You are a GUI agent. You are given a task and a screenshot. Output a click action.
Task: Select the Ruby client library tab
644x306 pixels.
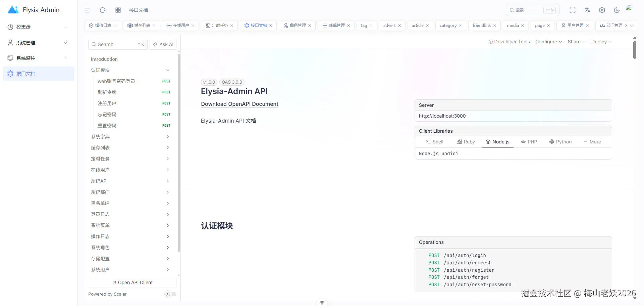(466, 142)
